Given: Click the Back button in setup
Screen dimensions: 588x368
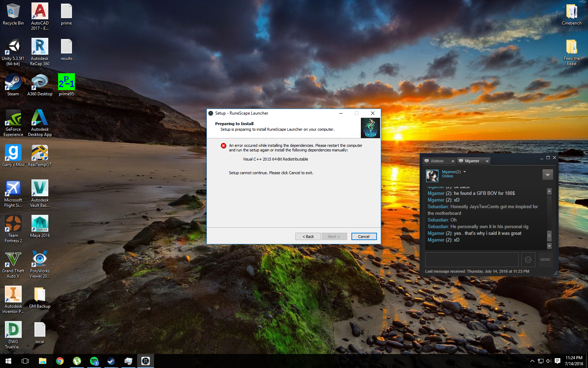Looking at the screenshot, I should click(x=308, y=237).
